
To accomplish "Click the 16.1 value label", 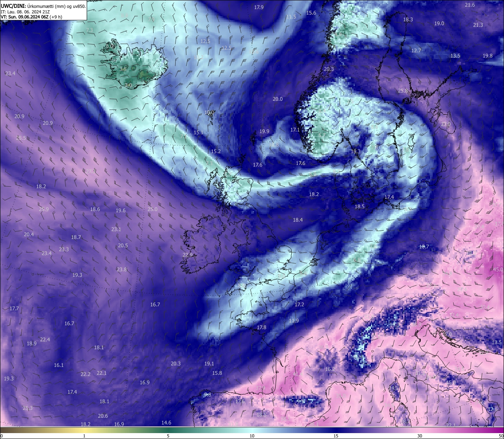I will [59, 365].
